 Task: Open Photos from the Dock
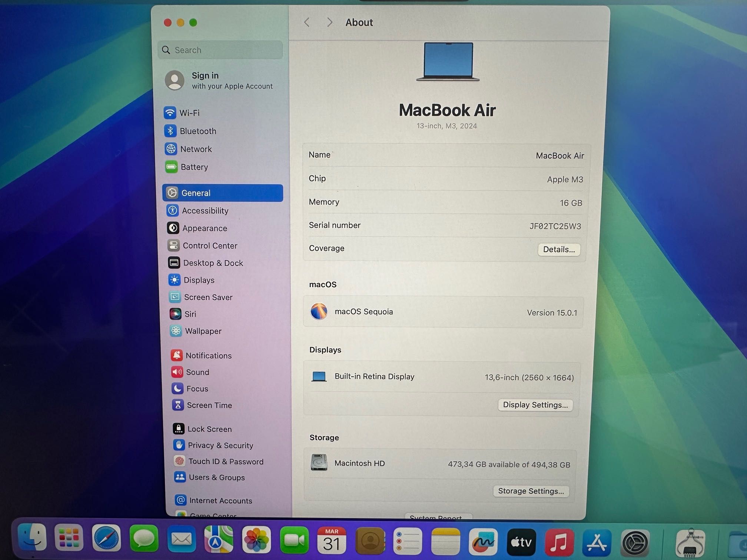[256, 540]
